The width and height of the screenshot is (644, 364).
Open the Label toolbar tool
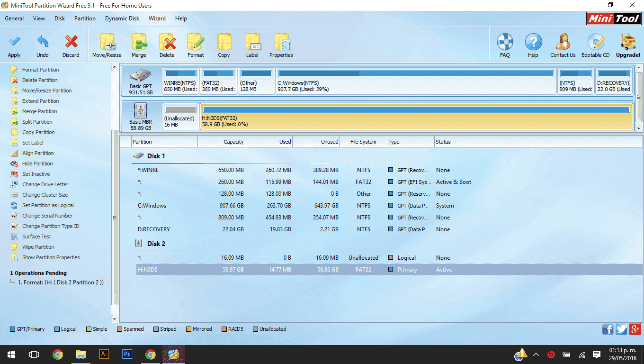click(x=252, y=46)
